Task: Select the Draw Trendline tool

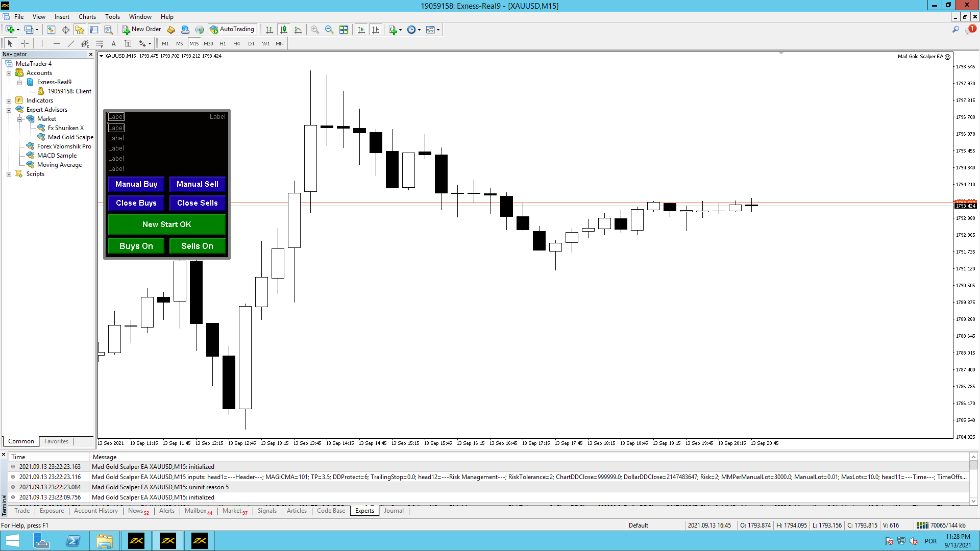Action: pyautogui.click(x=71, y=44)
